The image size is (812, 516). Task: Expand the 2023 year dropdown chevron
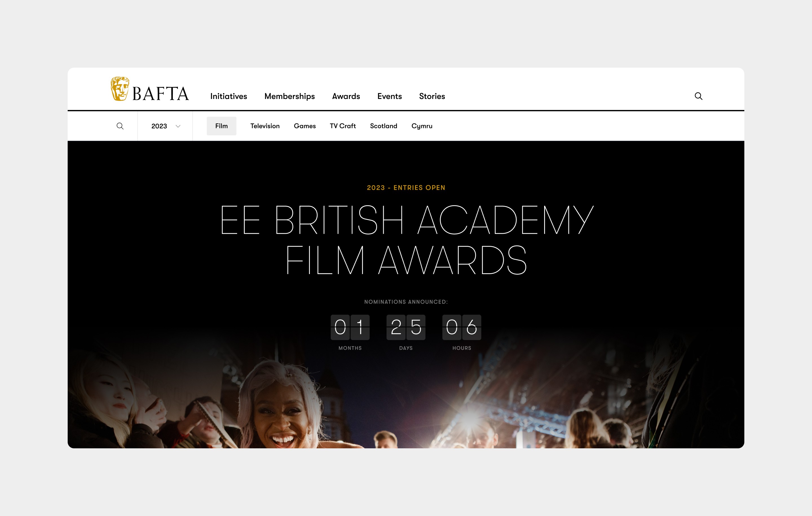pyautogui.click(x=178, y=126)
